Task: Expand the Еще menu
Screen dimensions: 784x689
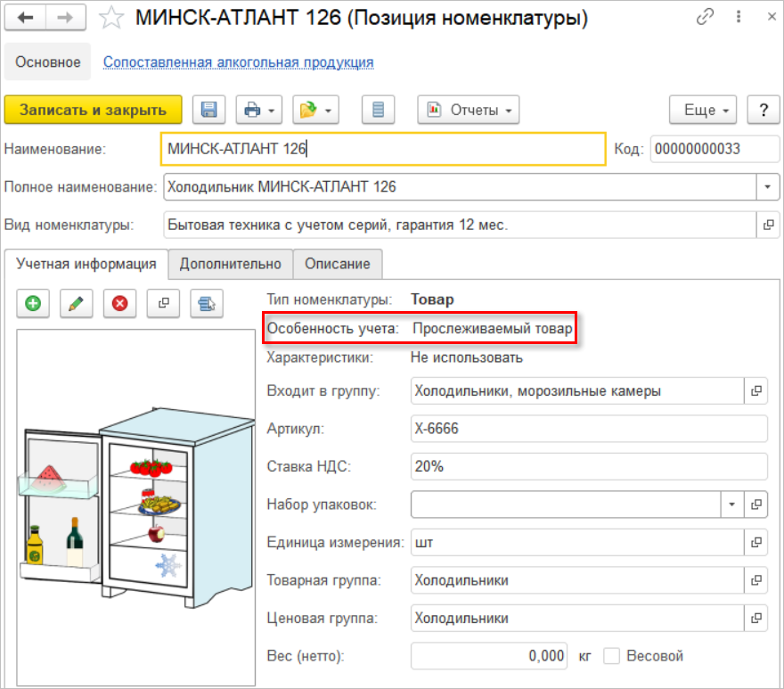Action: point(703,110)
